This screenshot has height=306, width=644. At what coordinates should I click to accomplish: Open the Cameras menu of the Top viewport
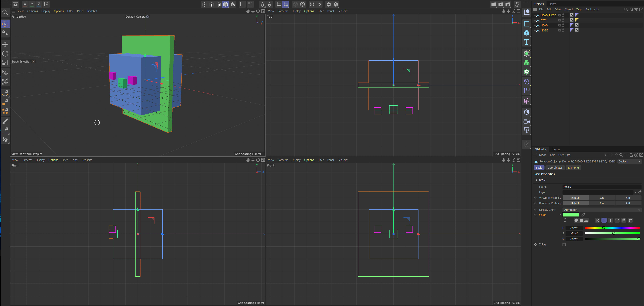(x=283, y=11)
